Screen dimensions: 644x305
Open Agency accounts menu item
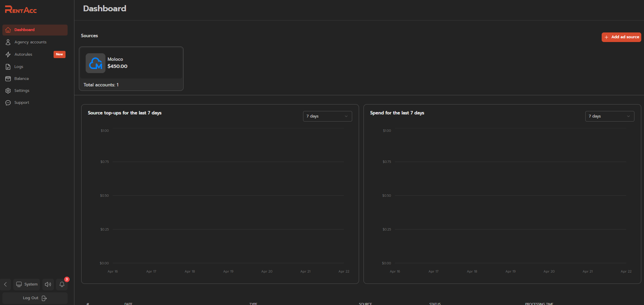[x=30, y=42]
